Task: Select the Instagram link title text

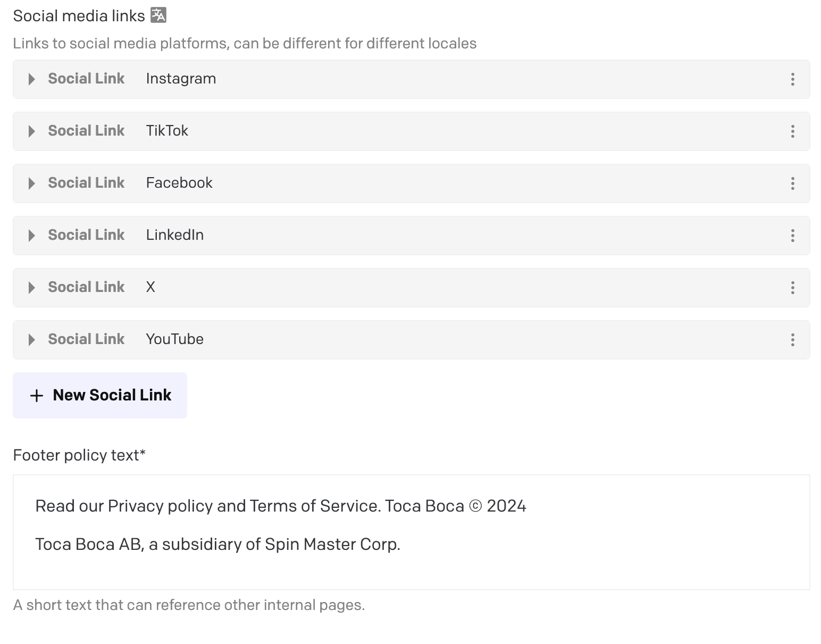Action: coord(181,79)
